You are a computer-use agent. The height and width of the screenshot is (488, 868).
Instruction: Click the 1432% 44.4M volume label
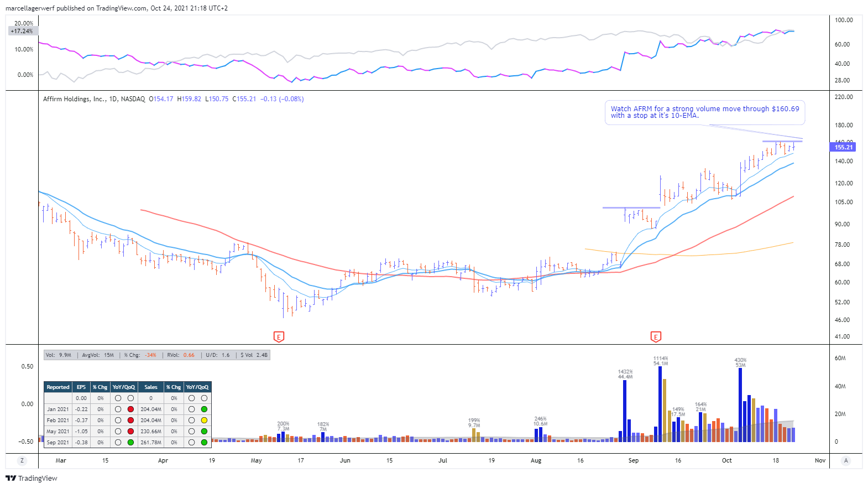click(625, 374)
